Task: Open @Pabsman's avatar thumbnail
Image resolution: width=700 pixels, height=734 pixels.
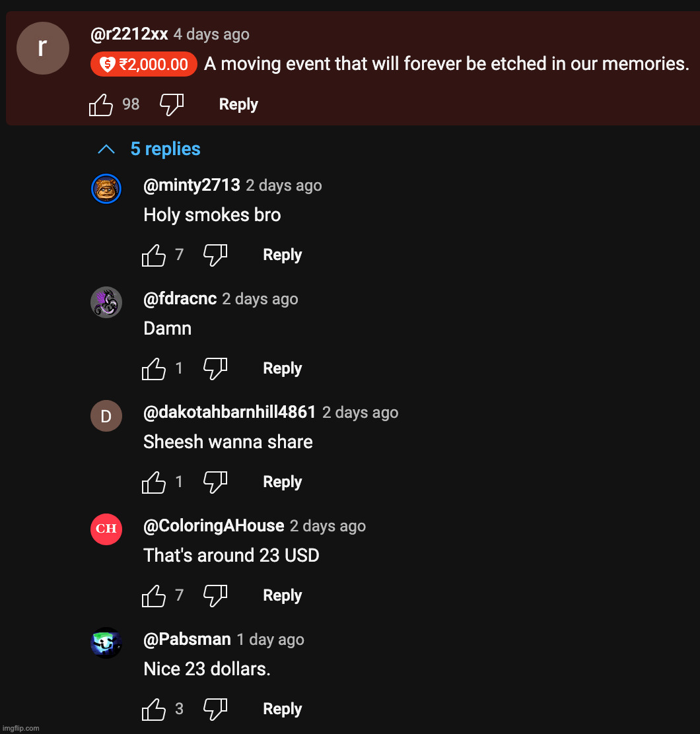Action: click(106, 643)
